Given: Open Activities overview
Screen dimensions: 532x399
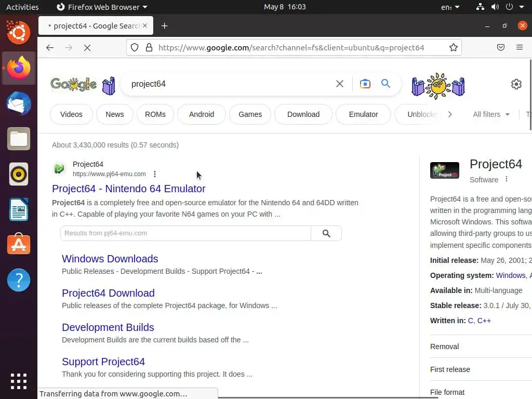Looking at the screenshot, I should (x=22, y=7).
